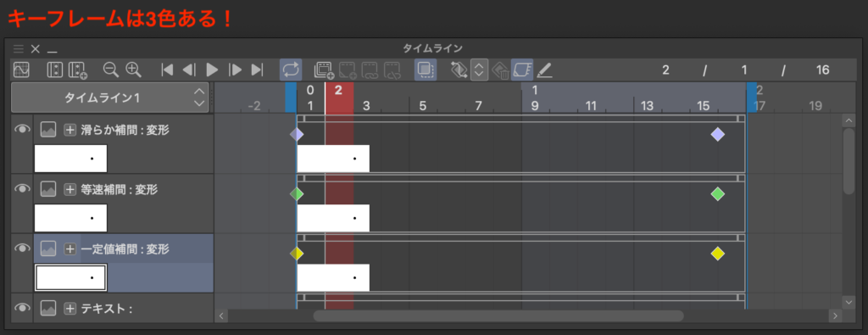The height and width of the screenshot is (335, 868).
Task: Click the add keyframe diamond icon
Action: pos(459,70)
